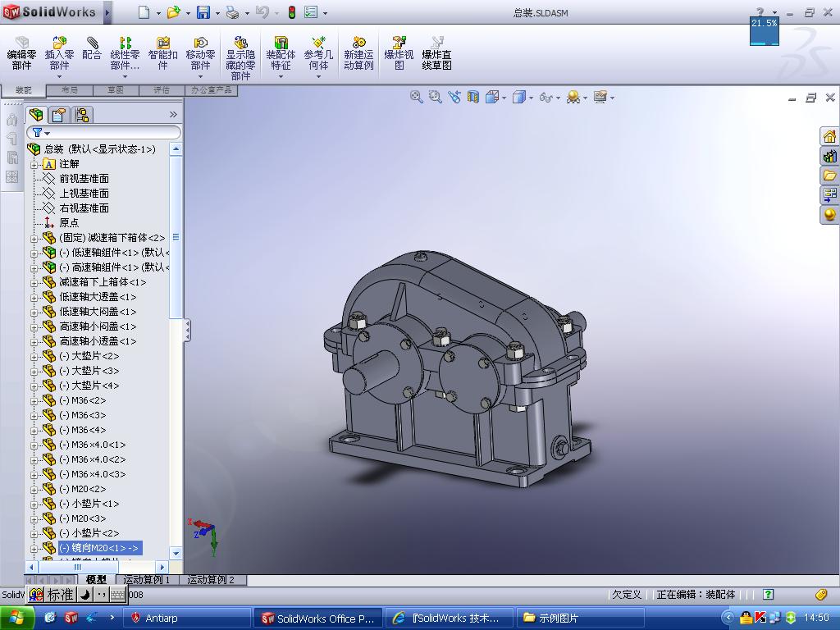The width and height of the screenshot is (840, 630).
Task: Click the Windows Start button
Action: (x=16, y=619)
